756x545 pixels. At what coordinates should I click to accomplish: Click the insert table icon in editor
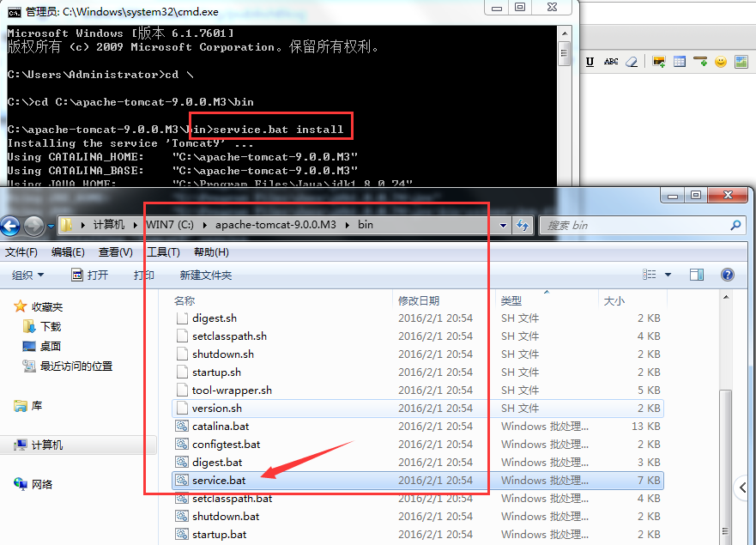point(680,62)
